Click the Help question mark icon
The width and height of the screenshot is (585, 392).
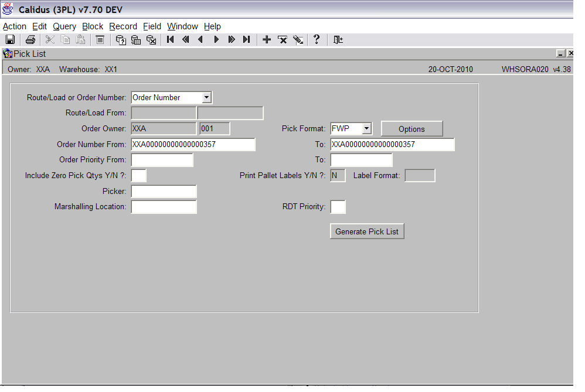pos(317,39)
